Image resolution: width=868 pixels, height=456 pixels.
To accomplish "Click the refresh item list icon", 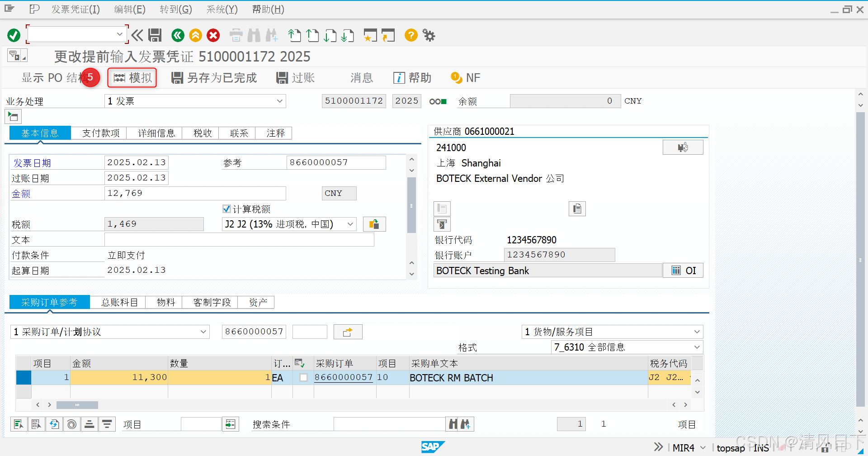I will point(54,424).
